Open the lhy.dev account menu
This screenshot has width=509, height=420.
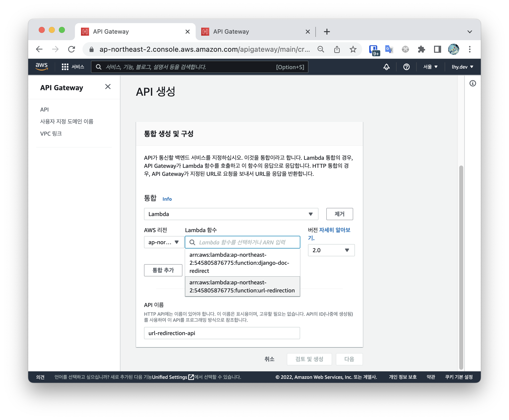coord(463,67)
